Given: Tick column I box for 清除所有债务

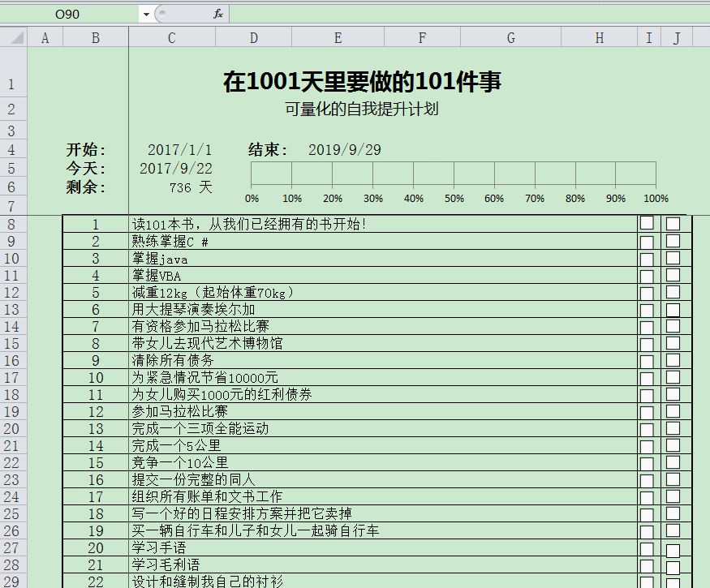Looking at the screenshot, I should (647, 362).
